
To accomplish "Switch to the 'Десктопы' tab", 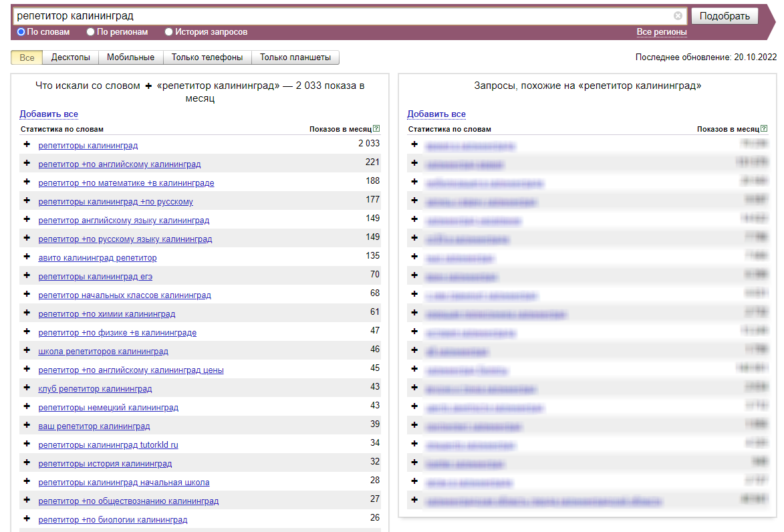I will tap(70, 57).
